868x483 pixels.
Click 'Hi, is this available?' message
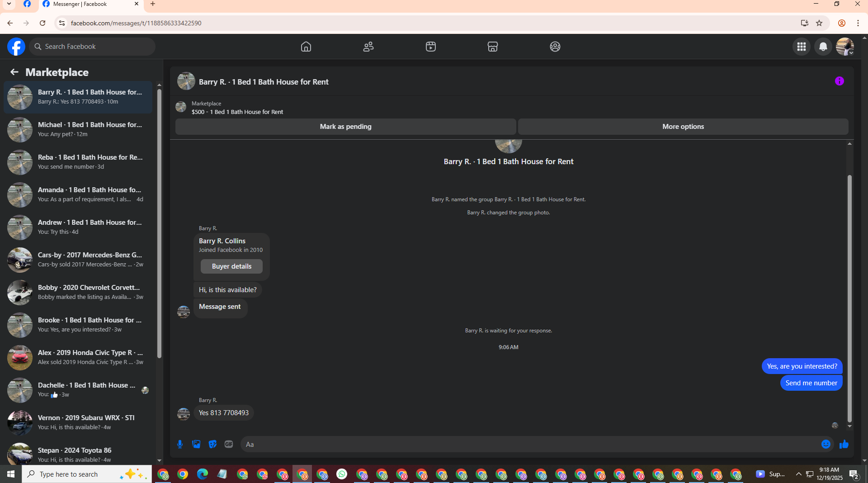coord(227,290)
